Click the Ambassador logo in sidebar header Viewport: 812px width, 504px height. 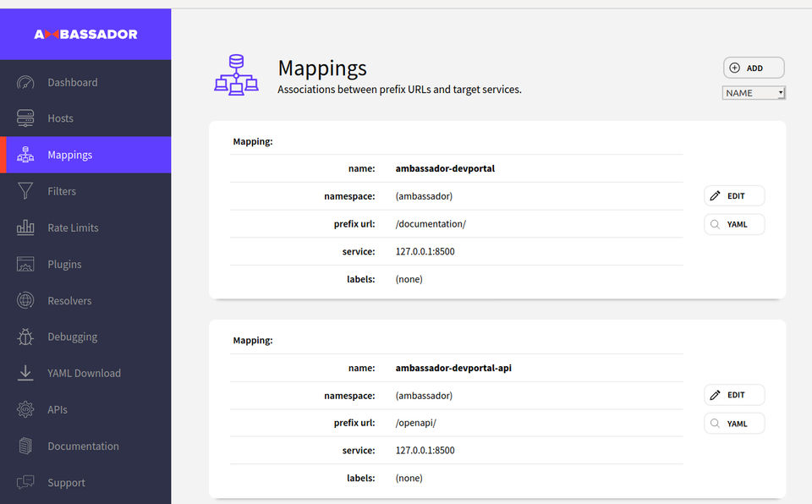click(86, 34)
